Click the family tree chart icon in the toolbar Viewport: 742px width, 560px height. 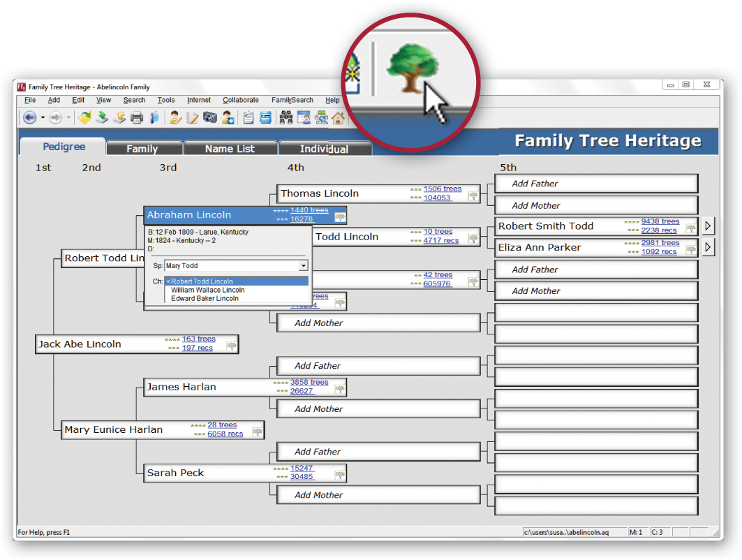click(x=321, y=117)
